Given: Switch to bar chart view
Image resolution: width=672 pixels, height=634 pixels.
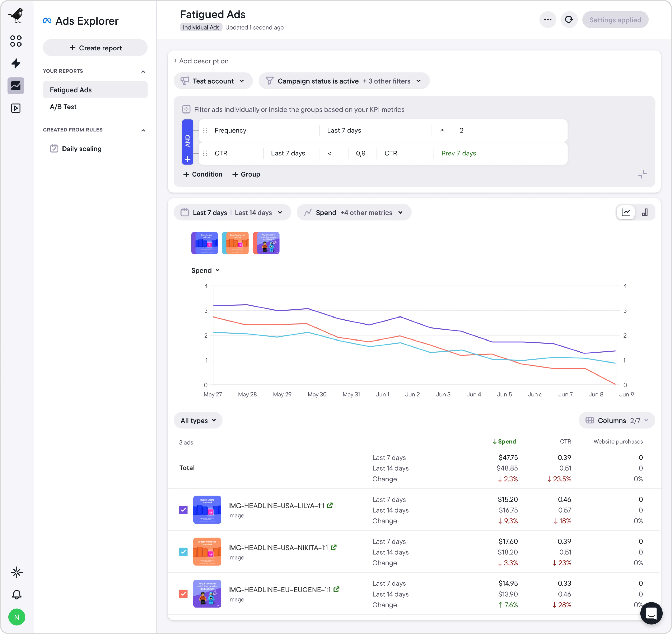Looking at the screenshot, I should [x=645, y=213].
